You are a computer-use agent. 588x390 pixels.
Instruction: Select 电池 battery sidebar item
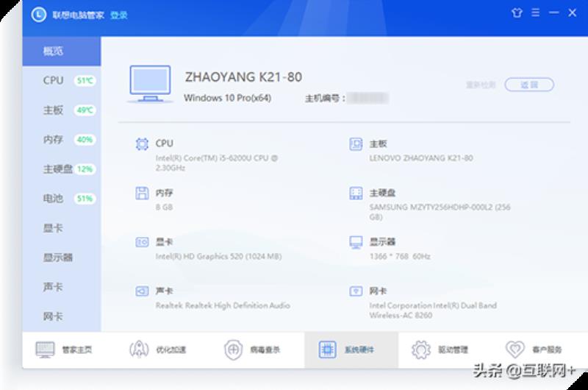pos(54,199)
